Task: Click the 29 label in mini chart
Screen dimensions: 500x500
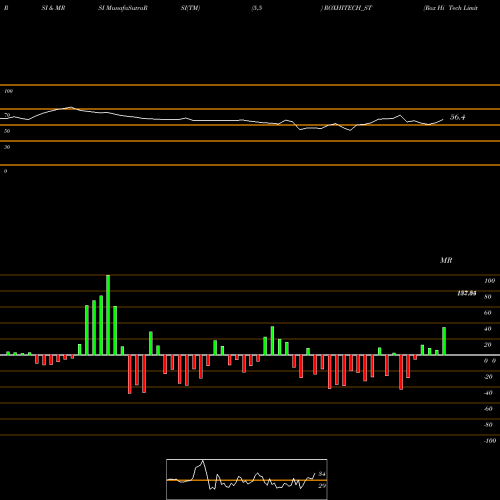Action: pos(322,486)
